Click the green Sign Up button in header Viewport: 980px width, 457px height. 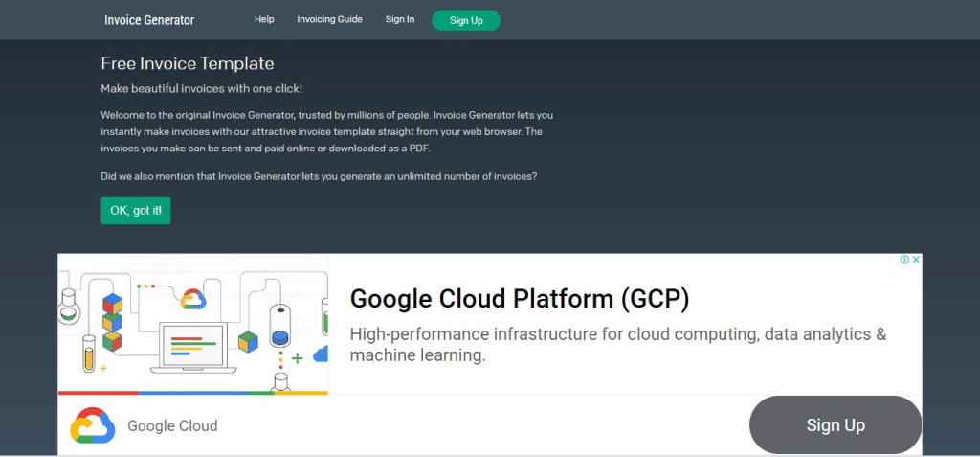(x=466, y=21)
